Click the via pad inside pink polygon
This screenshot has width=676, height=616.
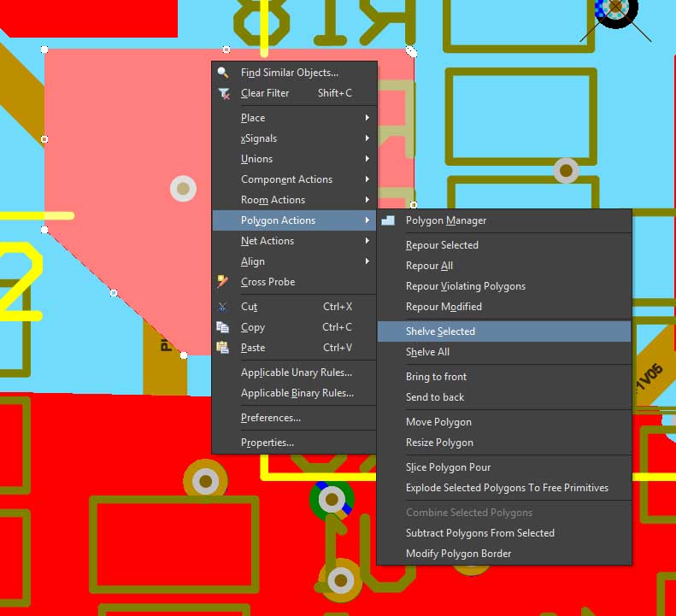tap(183, 189)
